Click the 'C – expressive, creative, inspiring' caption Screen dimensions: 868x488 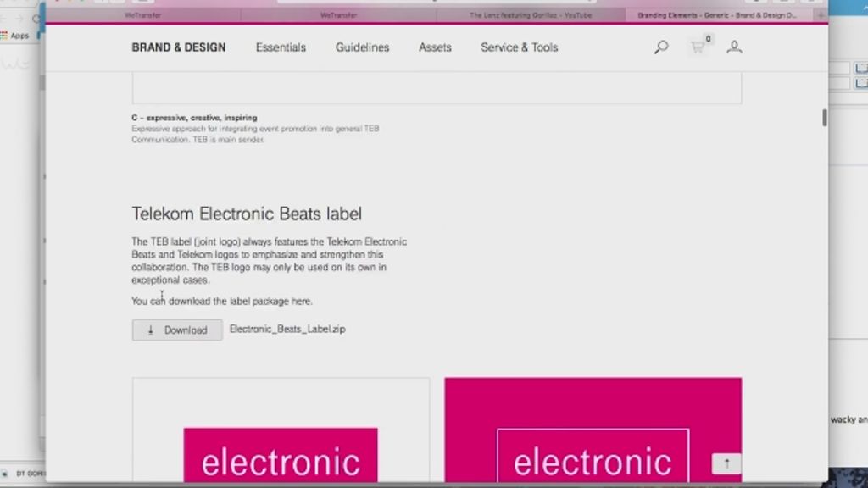194,118
